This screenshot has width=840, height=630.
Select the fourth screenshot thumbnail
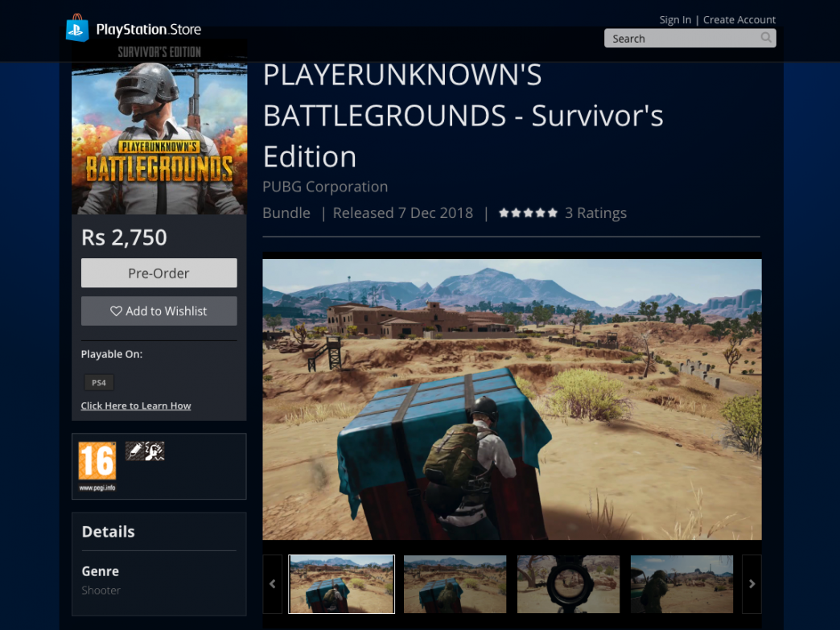pos(681,584)
